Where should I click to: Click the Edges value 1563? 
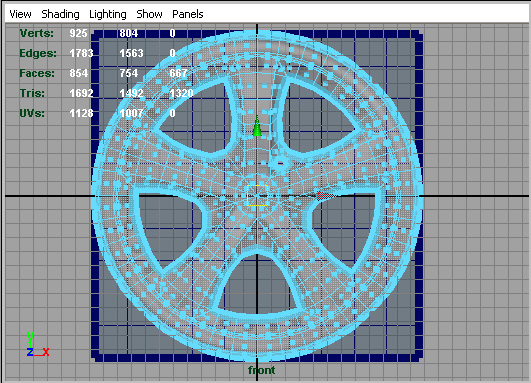pos(131,53)
